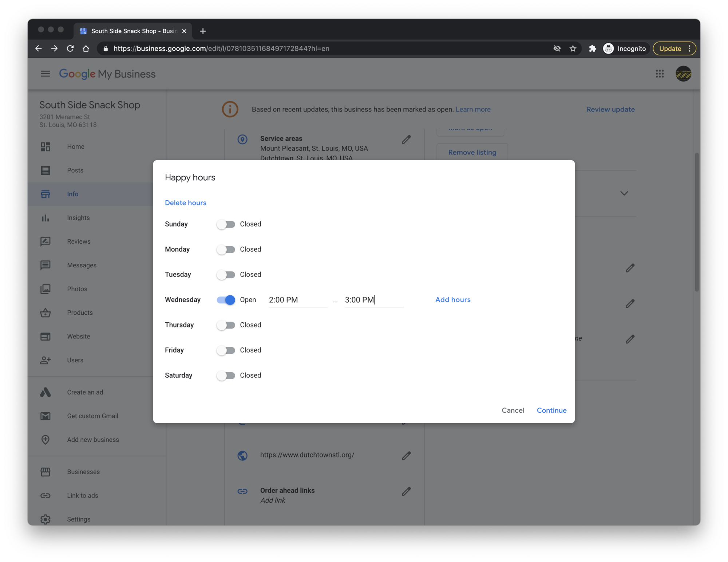Open the Google apps grid
The height and width of the screenshot is (562, 728).
(660, 74)
